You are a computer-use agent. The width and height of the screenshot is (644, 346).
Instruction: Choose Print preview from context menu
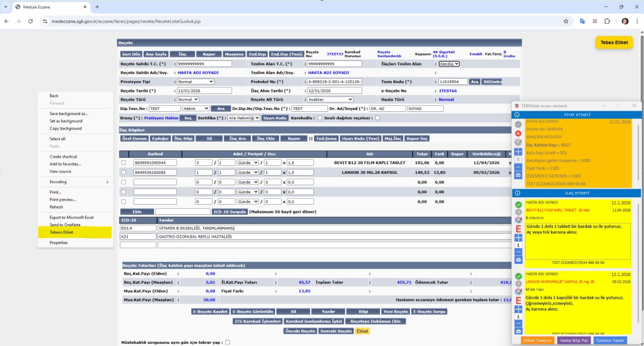point(63,200)
